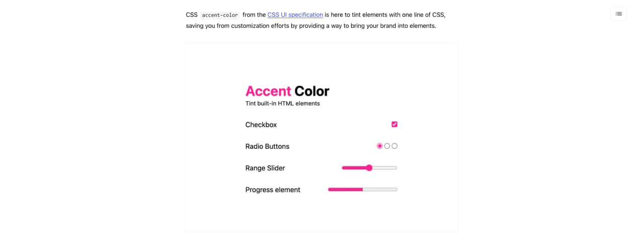Click the Radio Buttons text label
The width and height of the screenshot is (644, 242).
coord(267,146)
